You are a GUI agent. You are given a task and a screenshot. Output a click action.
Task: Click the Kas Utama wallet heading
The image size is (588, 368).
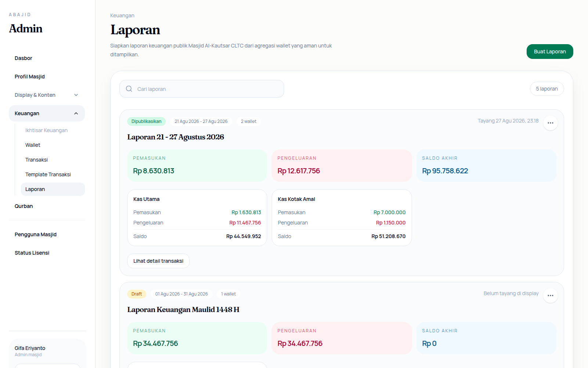point(146,199)
